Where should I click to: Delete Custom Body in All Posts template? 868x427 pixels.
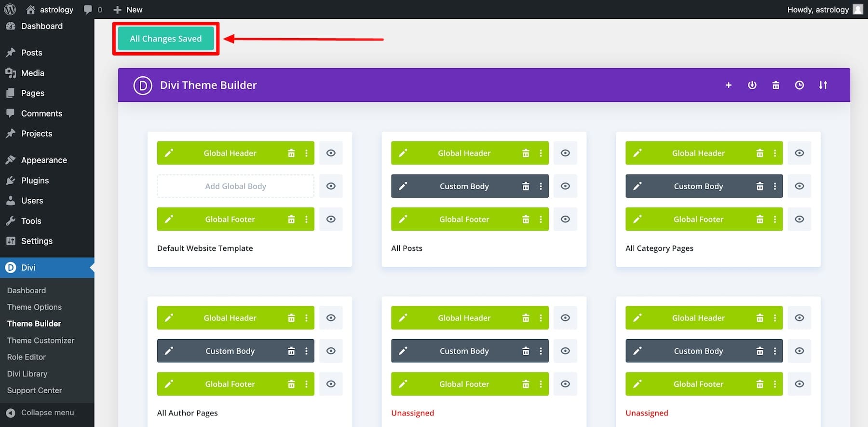pos(526,186)
